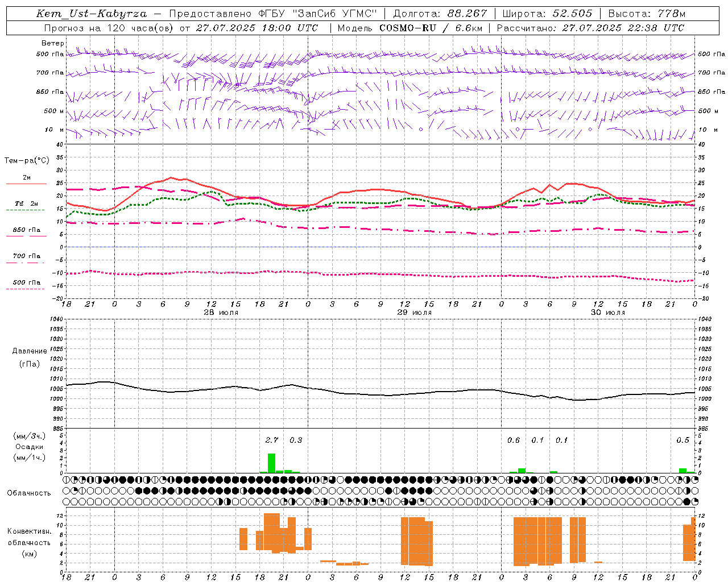Click the "500 гПа" temperature legend label
Screen dimensions: 728x582
pyautogui.click(x=27, y=282)
